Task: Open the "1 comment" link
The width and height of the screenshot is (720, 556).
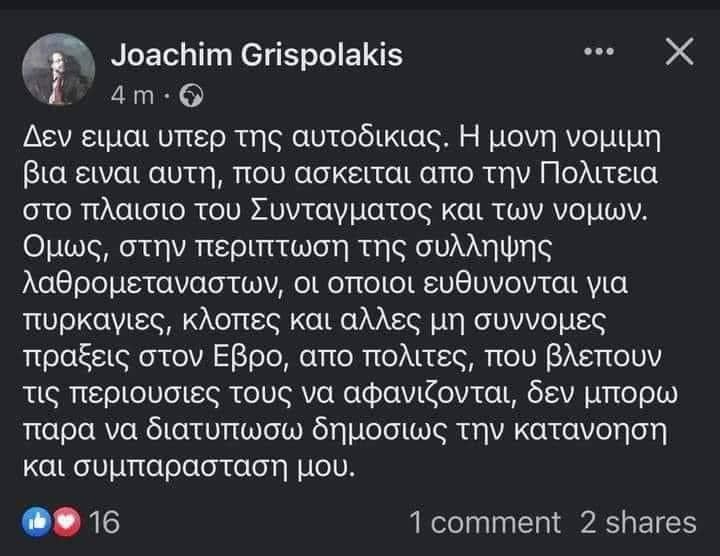Action: [485, 522]
